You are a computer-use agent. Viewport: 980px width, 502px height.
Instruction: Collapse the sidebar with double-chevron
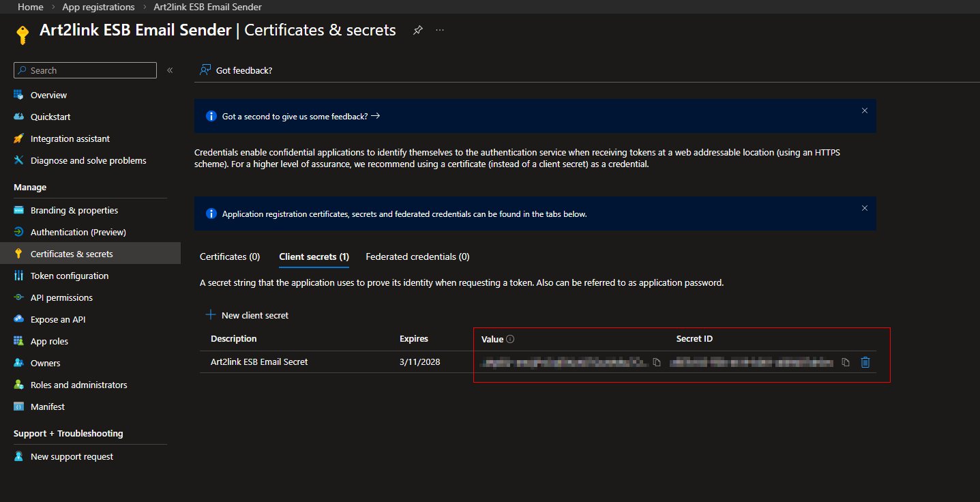click(170, 70)
